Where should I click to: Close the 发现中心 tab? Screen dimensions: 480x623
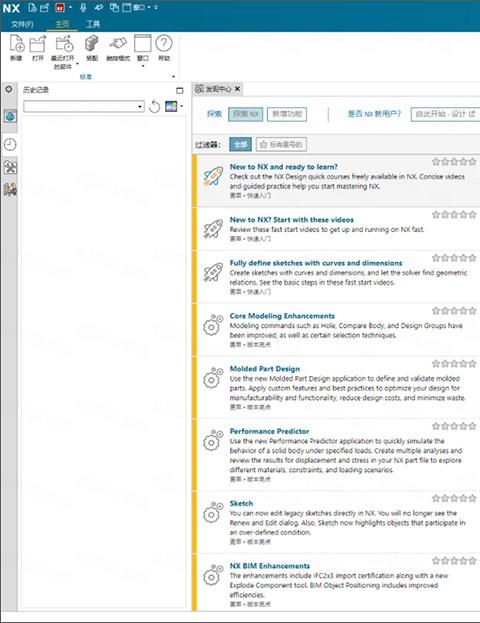(237, 89)
